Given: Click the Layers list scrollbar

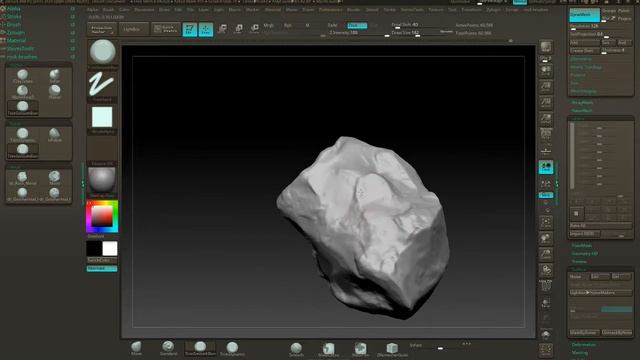Looking at the screenshot, I should point(572,155).
